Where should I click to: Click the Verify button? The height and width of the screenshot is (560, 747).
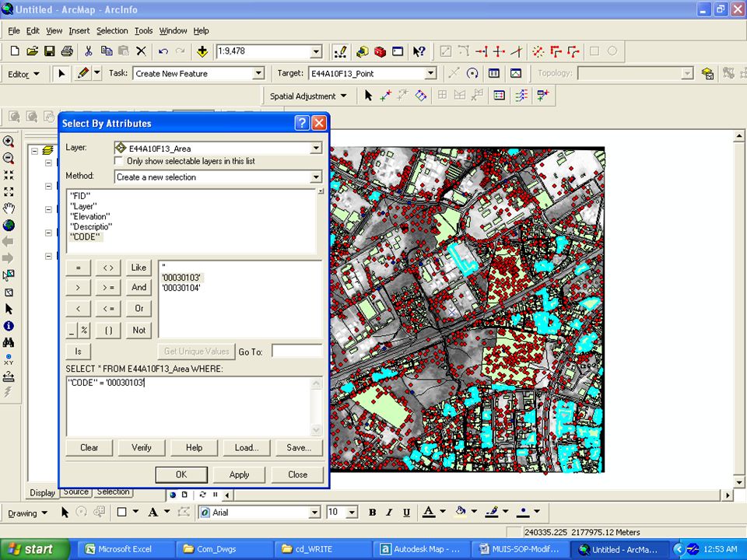142,448
